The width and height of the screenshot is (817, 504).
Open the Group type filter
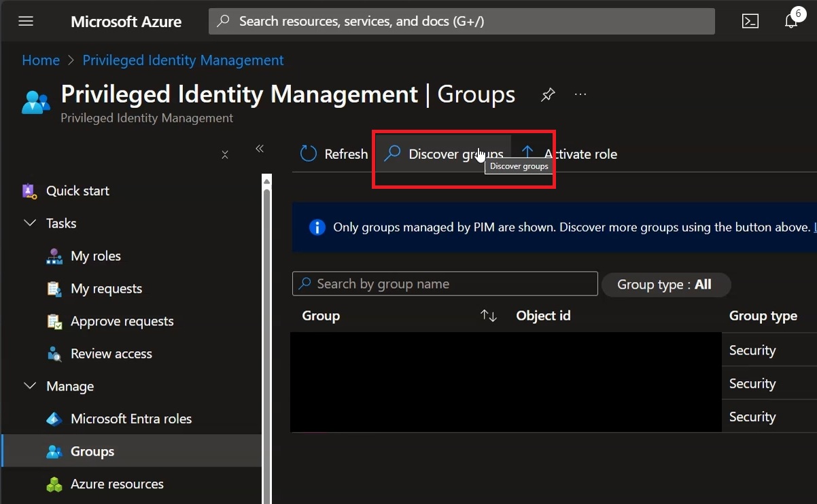pos(665,285)
